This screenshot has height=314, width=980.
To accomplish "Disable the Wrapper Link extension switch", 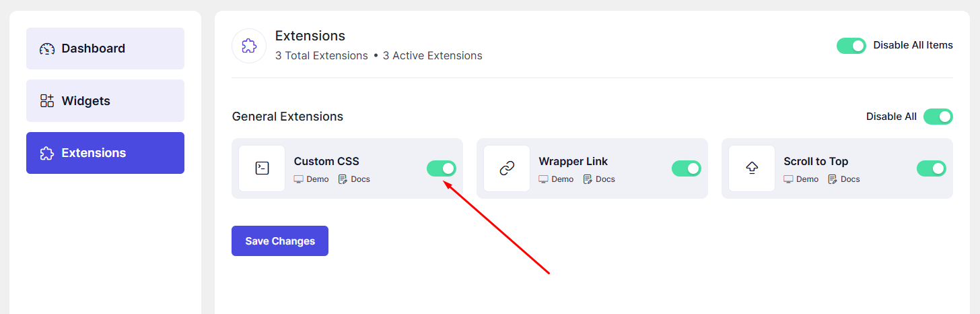I will pos(687,168).
